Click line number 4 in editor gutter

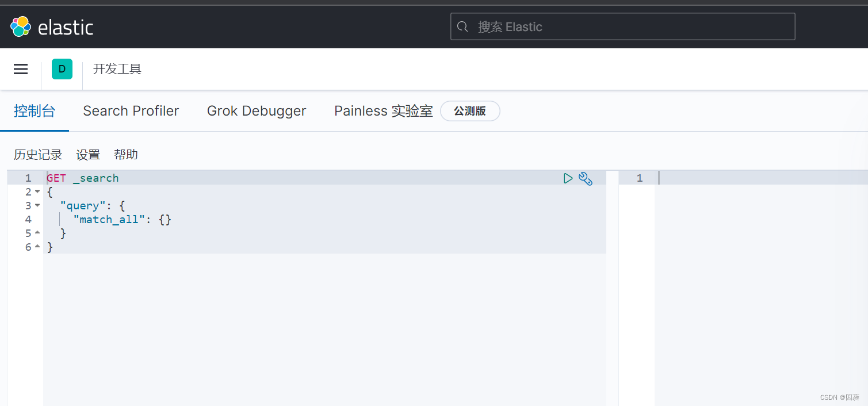28,219
